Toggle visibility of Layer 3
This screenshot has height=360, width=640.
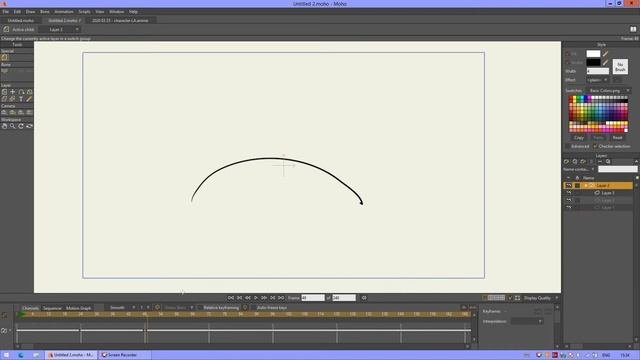(569, 193)
